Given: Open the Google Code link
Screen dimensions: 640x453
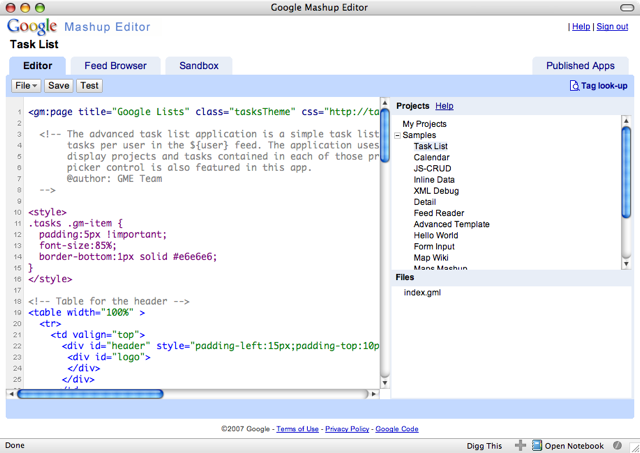Looking at the screenshot, I should coord(397,429).
